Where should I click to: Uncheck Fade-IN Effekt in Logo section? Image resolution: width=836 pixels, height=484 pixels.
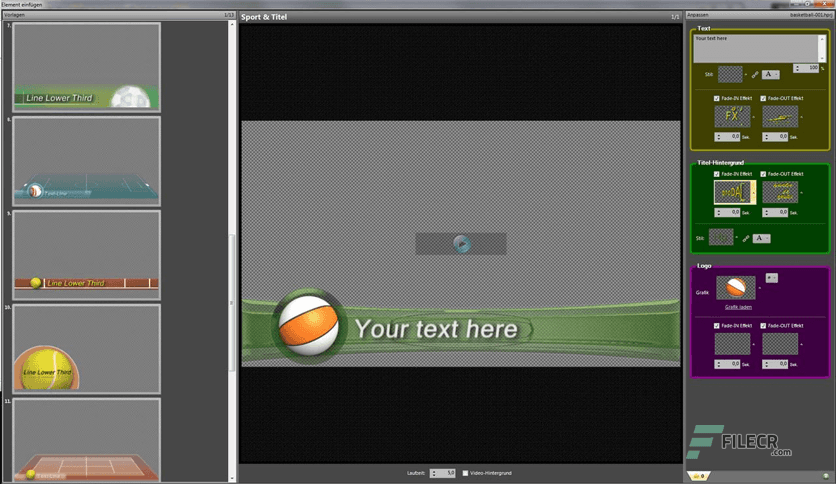click(717, 326)
